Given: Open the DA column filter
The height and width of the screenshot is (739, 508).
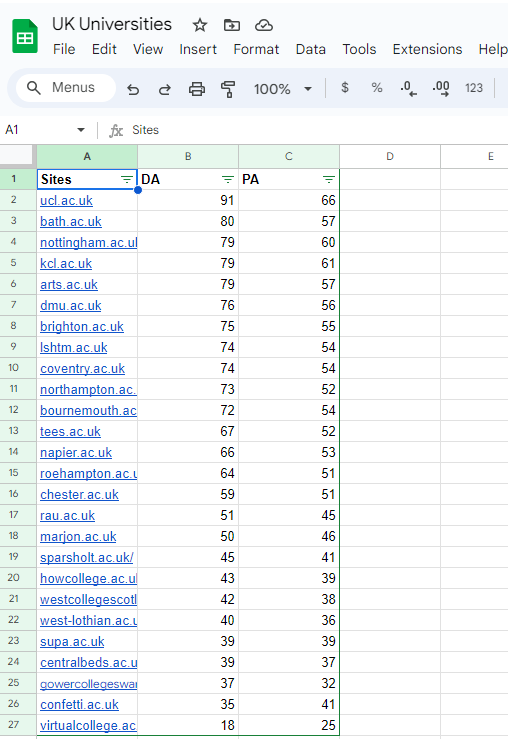Looking at the screenshot, I should tap(228, 180).
